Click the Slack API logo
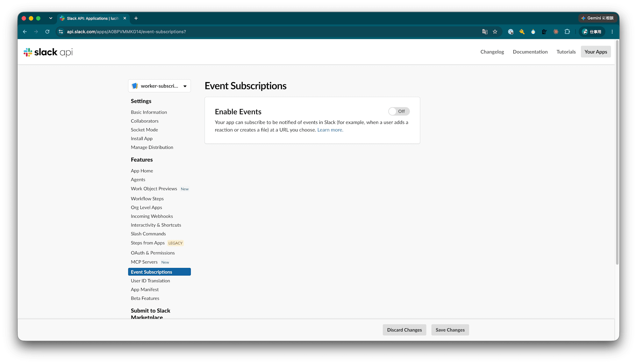The height and width of the screenshot is (364, 637). tap(48, 52)
